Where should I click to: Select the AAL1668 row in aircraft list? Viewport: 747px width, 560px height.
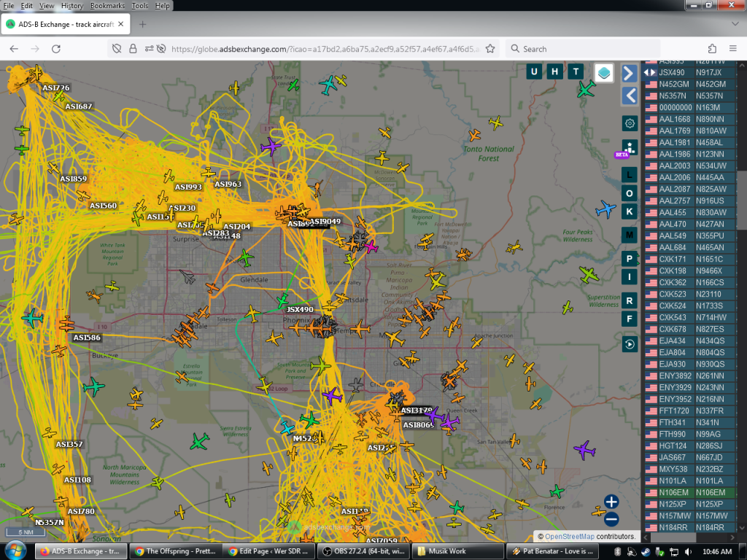point(689,119)
